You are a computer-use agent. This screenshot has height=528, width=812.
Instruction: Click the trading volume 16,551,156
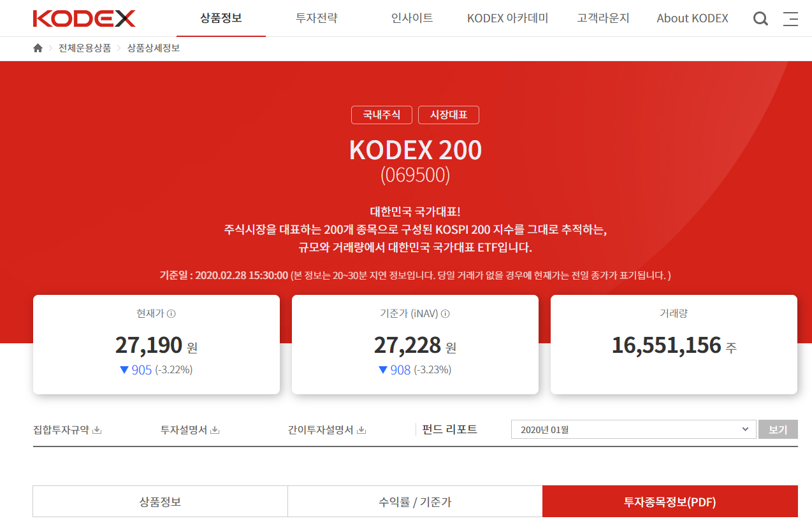coord(666,345)
